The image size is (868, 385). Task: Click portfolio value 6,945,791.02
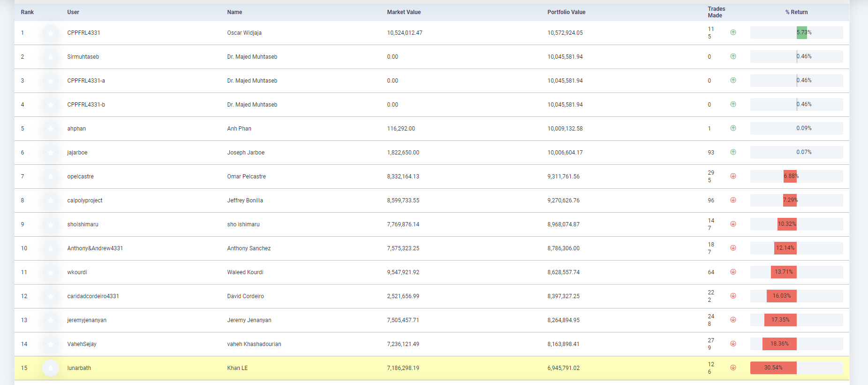click(x=563, y=368)
